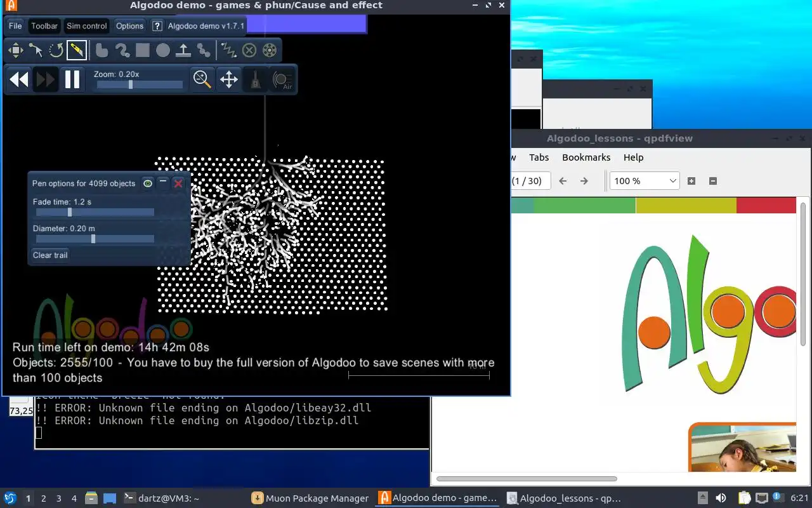This screenshot has height=508, width=812.
Task: Click the Redo forward button
Action: pos(46,79)
